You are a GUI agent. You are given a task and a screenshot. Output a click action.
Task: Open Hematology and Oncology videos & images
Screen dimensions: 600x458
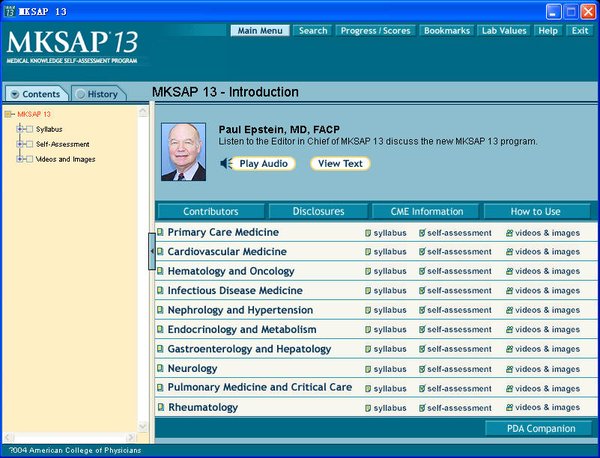[543, 271]
